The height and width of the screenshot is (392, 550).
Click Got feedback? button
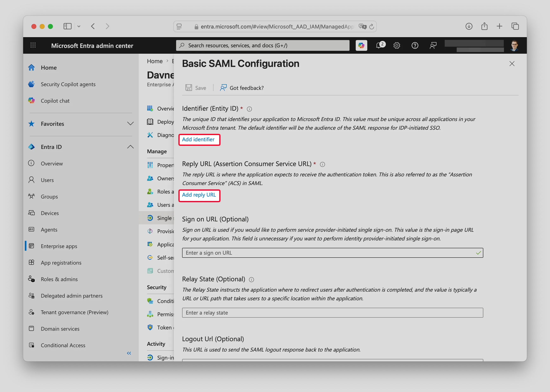coord(242,88)
